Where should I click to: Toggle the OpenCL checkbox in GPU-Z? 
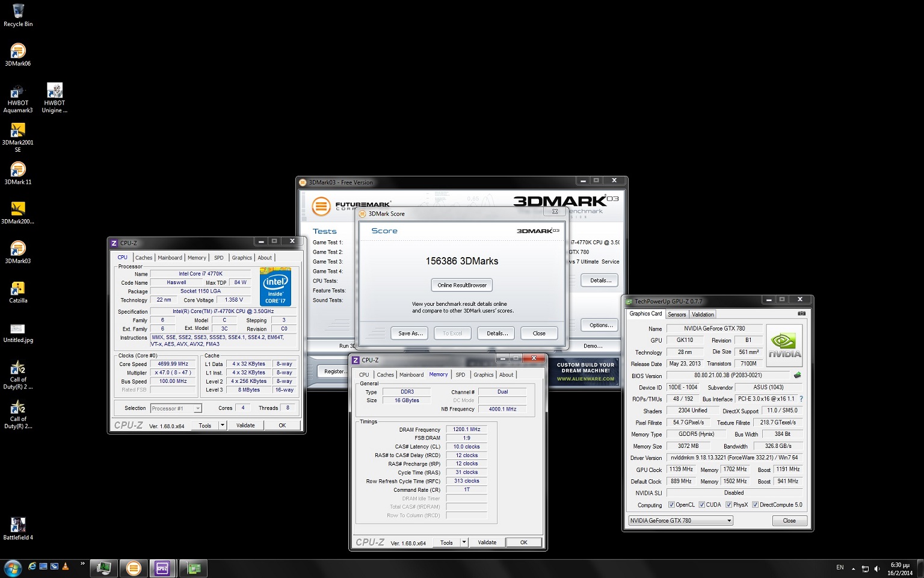coord(671,505)
